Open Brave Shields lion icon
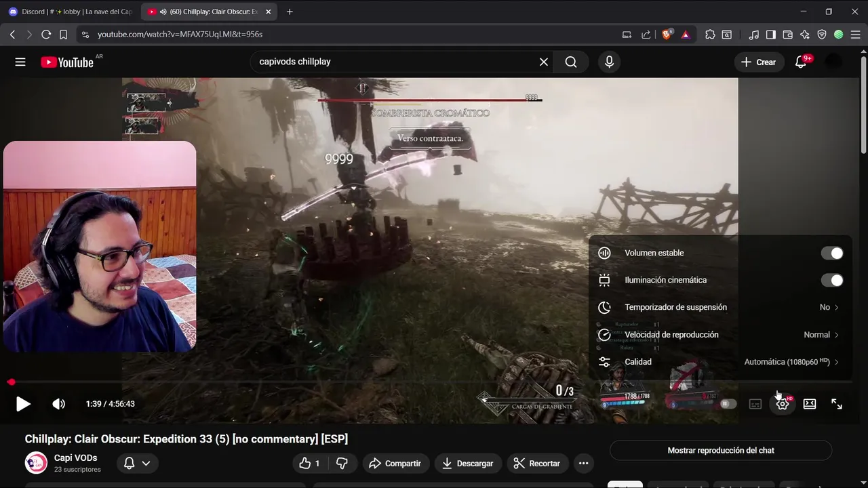The height and width of the screenshot is (488, 868). pyautogui.click(x=667, y=34)
